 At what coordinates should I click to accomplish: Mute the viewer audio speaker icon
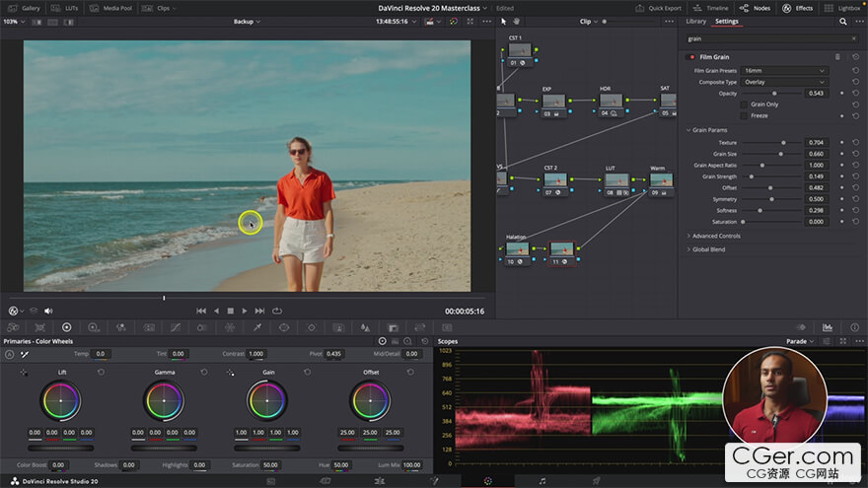(48, 311)
